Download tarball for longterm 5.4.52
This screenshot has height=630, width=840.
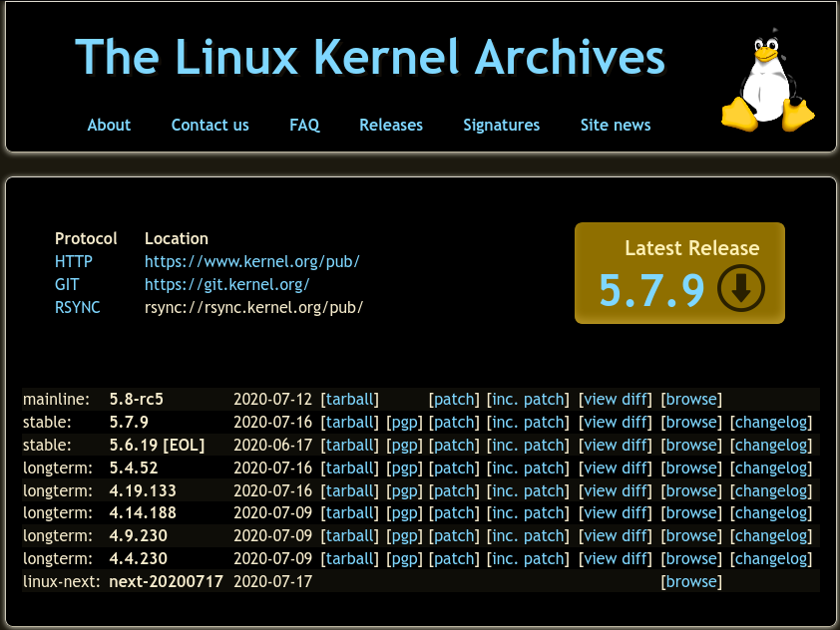350,468
